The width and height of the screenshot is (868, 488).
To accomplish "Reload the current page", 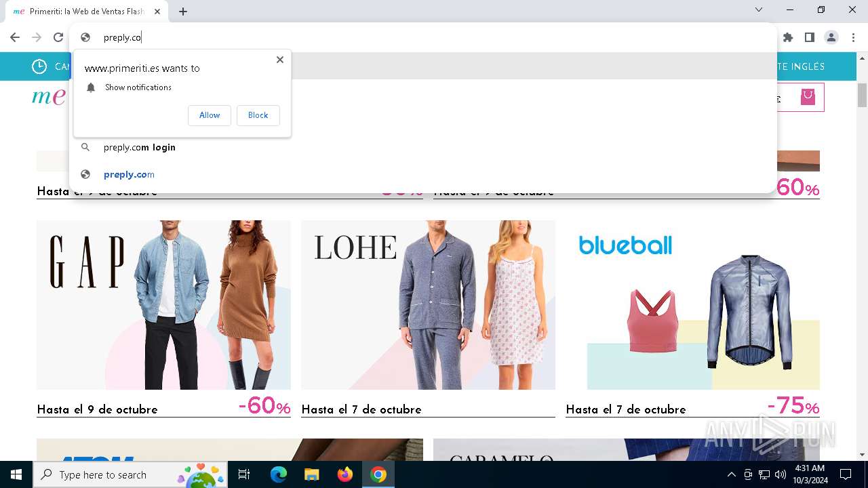I will click(58, 37).
